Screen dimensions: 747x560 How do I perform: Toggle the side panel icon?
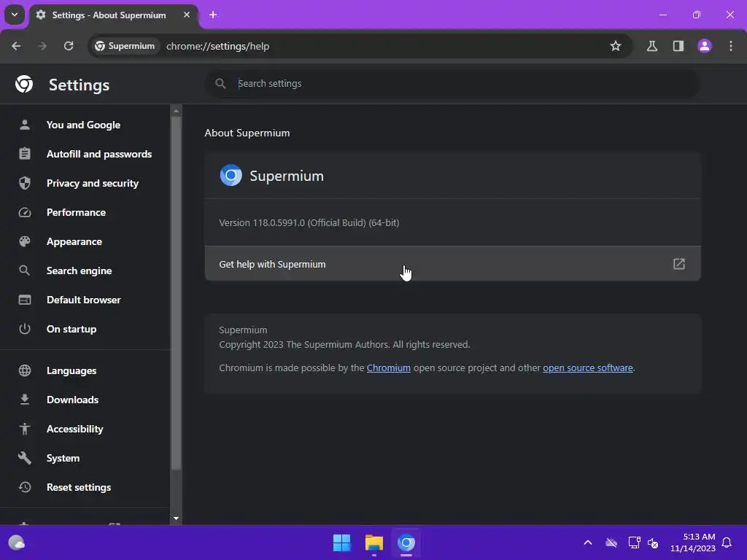678,46
